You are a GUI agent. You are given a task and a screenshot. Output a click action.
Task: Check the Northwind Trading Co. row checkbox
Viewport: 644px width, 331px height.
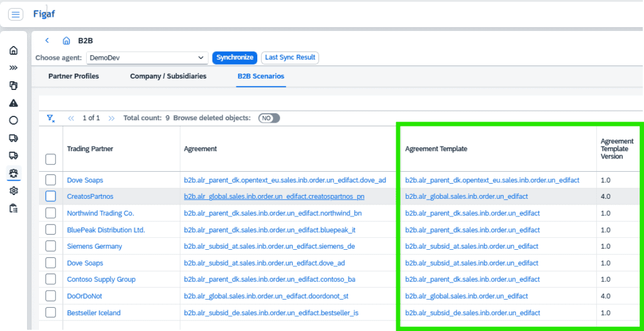coord(50,213)
